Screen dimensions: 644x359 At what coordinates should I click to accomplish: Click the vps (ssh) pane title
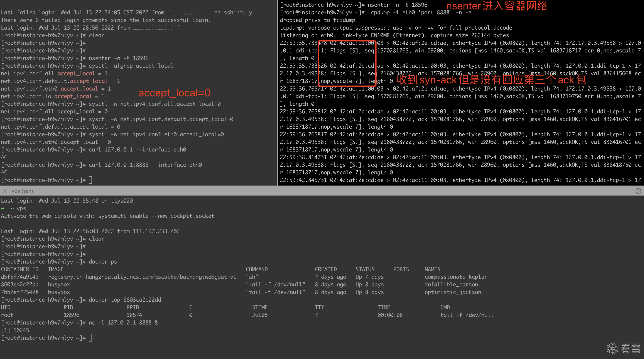point(22,191)
